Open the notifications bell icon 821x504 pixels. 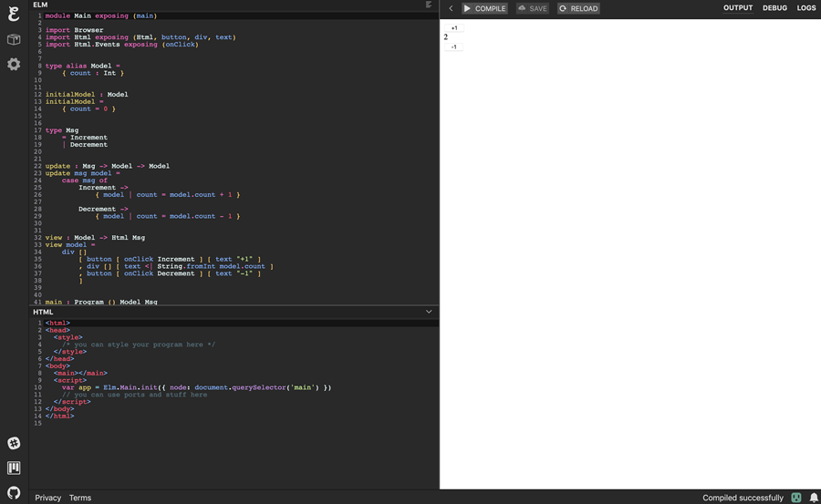pyautogui.click(x=814, y=498)
